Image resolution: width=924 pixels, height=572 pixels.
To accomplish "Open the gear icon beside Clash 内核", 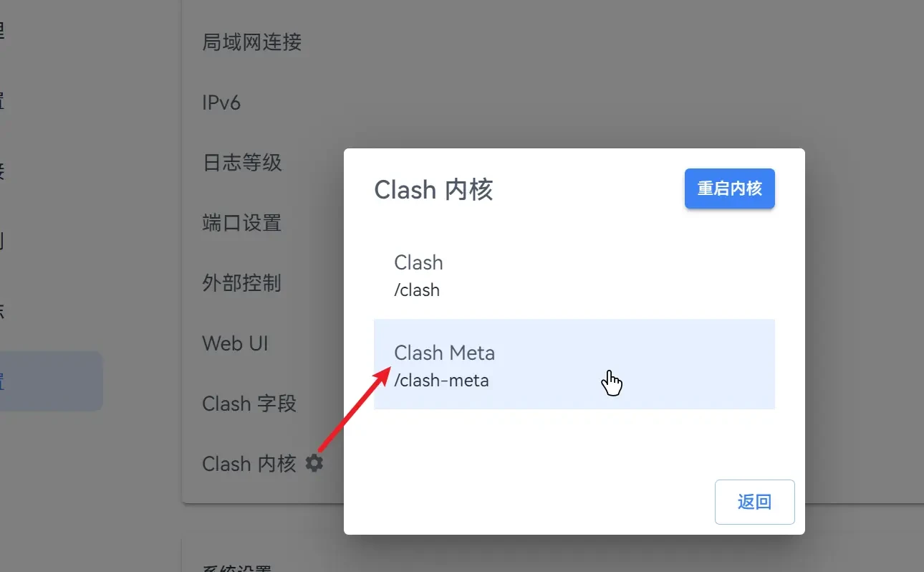I will tap(314, 463).
